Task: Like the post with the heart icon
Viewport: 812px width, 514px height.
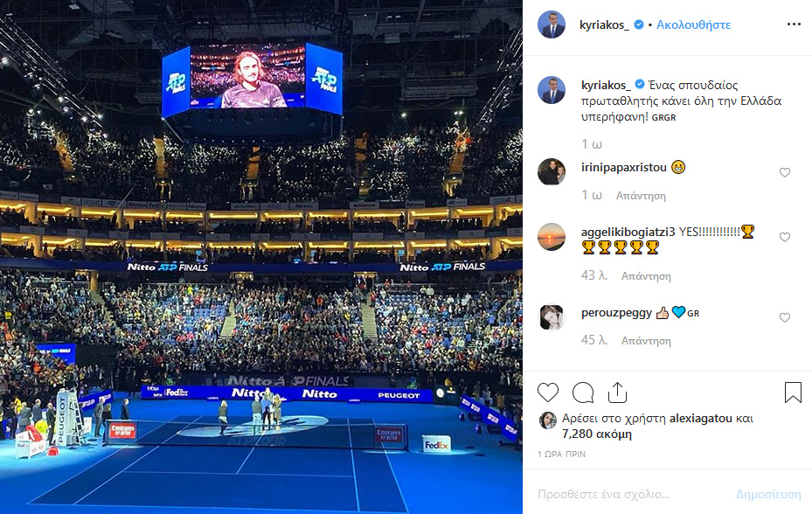Action: click(548, 392)
